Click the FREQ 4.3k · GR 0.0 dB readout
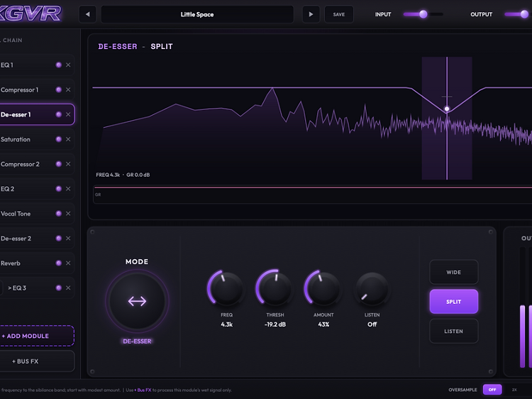This screenshot has height=399, width=532. point(123,175)
